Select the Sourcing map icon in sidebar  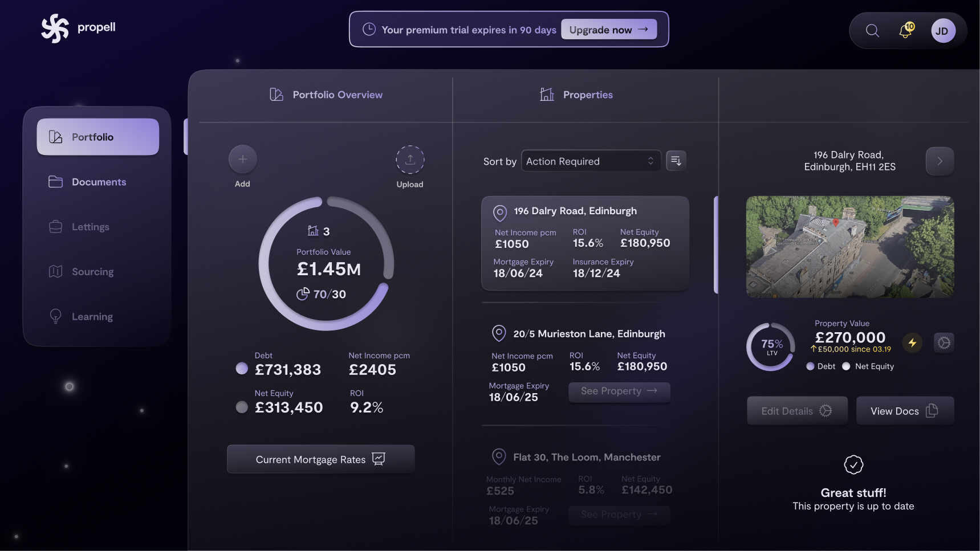55,271
